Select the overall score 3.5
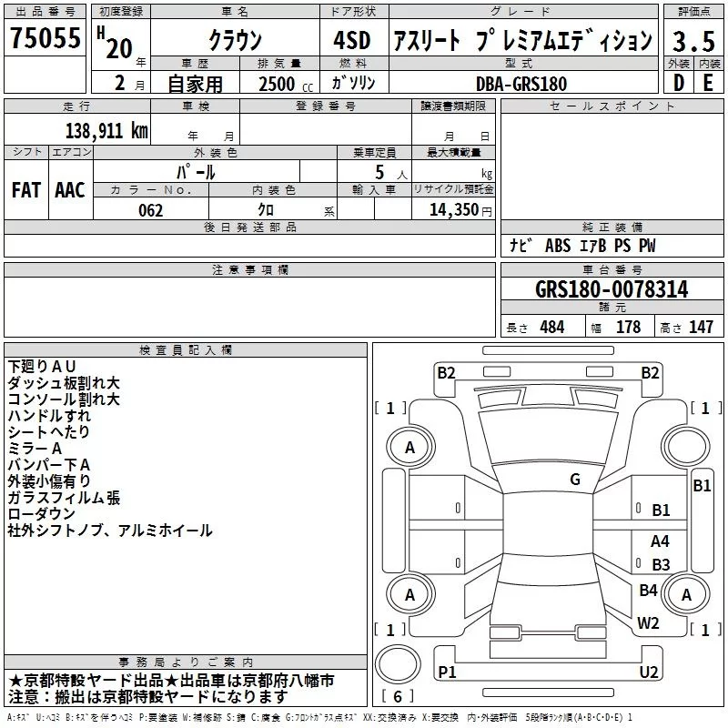 (693, 41)
